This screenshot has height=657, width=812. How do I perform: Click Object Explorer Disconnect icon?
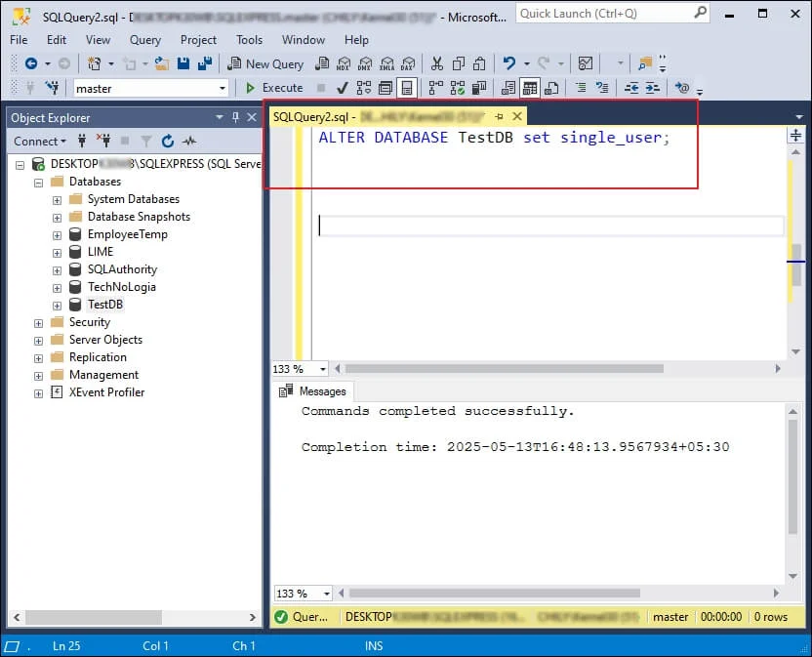(103, 141)
